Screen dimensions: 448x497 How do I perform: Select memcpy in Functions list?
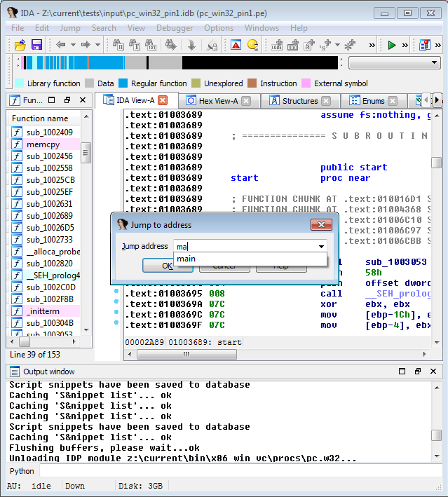[x=45, y=144]
